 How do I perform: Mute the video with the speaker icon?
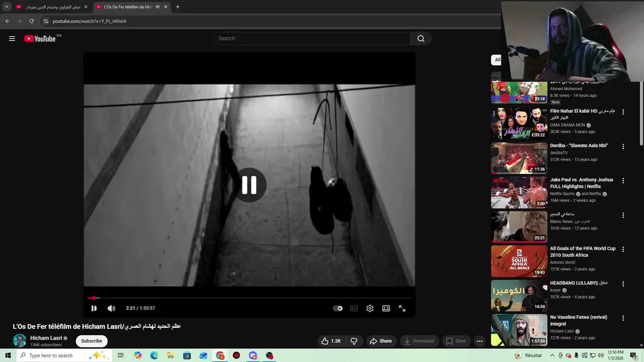(x=111, y=308)
